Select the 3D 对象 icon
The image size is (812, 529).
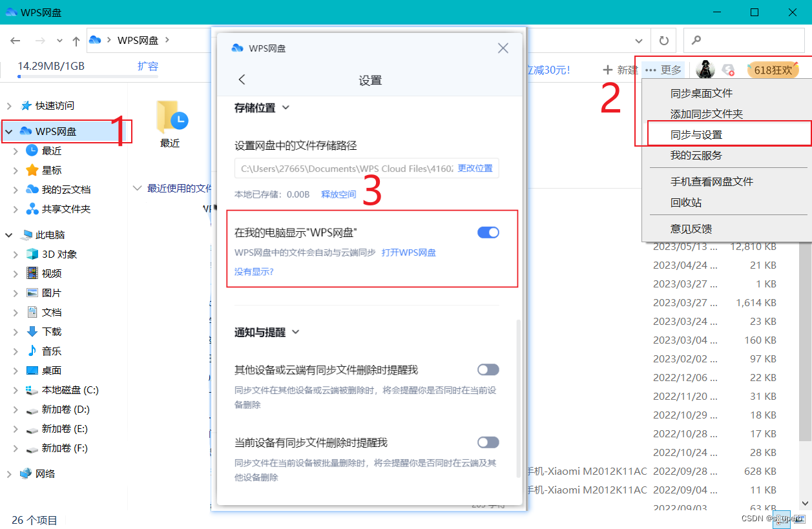pyautogui.click(x=32, y=254)
